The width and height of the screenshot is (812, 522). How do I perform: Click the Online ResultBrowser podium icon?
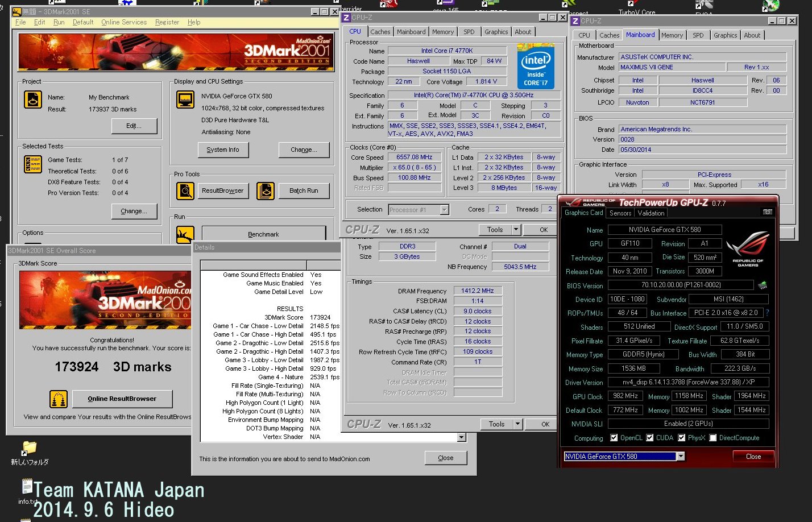click(x=59, y=399)
